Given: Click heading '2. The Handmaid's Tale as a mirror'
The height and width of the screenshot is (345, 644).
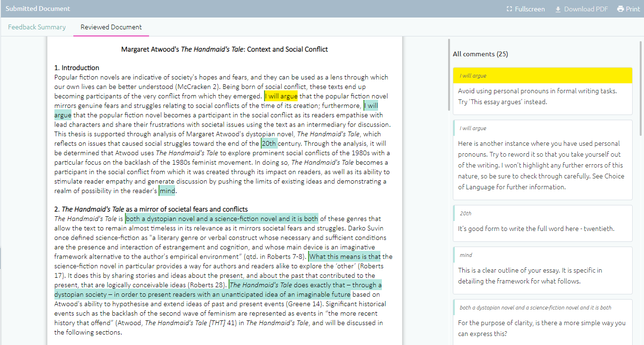Looking at the screenshot, I should pos(151,209).
